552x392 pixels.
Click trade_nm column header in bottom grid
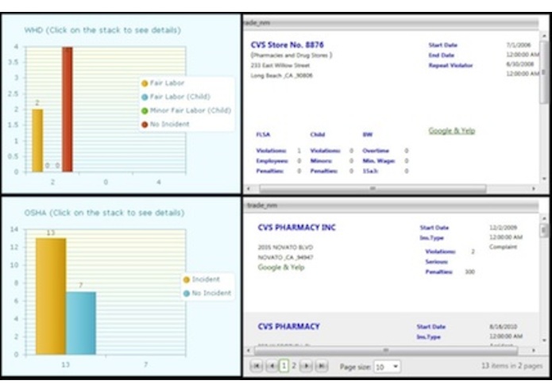tap(391, 206)
